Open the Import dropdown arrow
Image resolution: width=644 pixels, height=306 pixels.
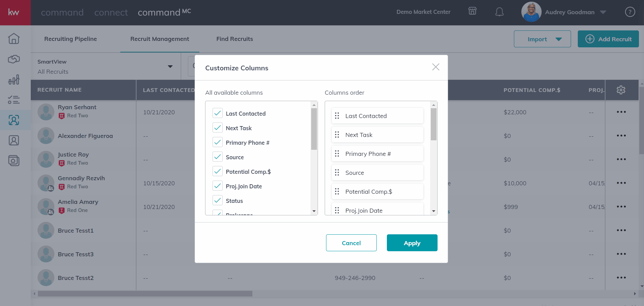pyautogui.click(x=559, y=39)
